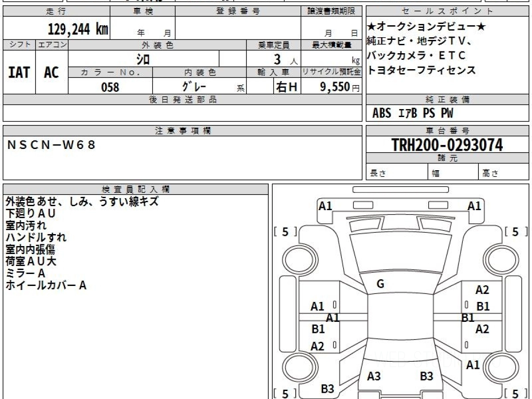Select the 最大積載量 header
532x399 pixels.
(331, 45)
